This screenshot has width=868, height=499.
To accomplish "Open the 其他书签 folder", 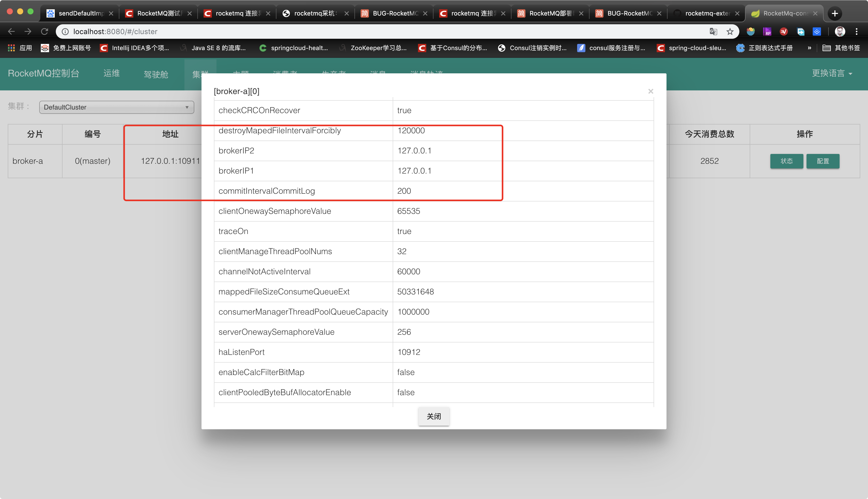I will 841,48.
